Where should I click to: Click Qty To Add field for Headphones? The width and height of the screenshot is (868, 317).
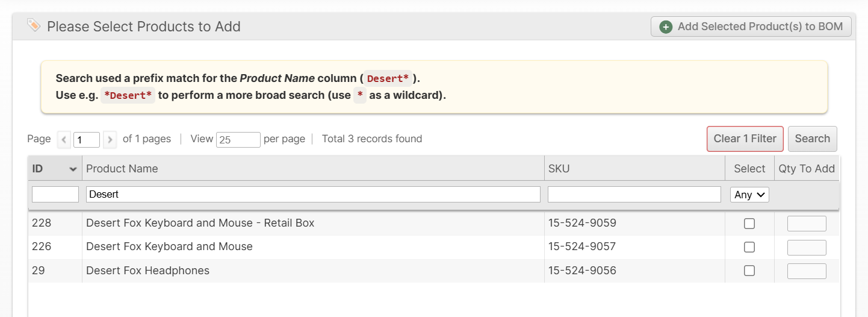tap(807, 271)
